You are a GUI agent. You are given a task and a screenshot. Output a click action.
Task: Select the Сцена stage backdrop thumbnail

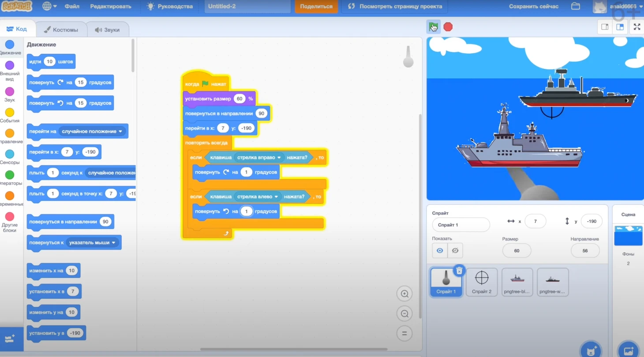click(628, 235)
